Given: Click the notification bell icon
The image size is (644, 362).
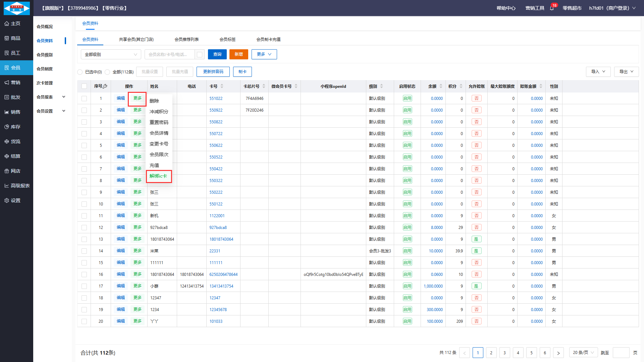Looking at the screenshot, I should (x=552, y=8).
